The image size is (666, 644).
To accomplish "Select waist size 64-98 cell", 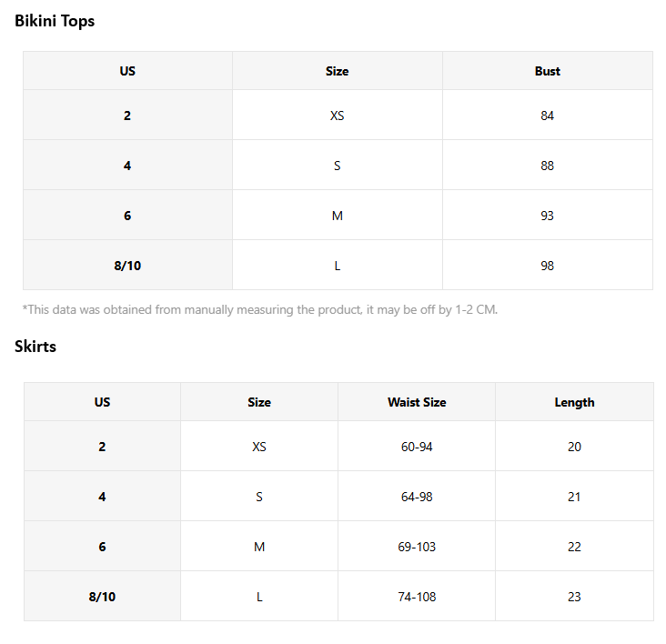I will pyautogui.click(x=417, y=497).
